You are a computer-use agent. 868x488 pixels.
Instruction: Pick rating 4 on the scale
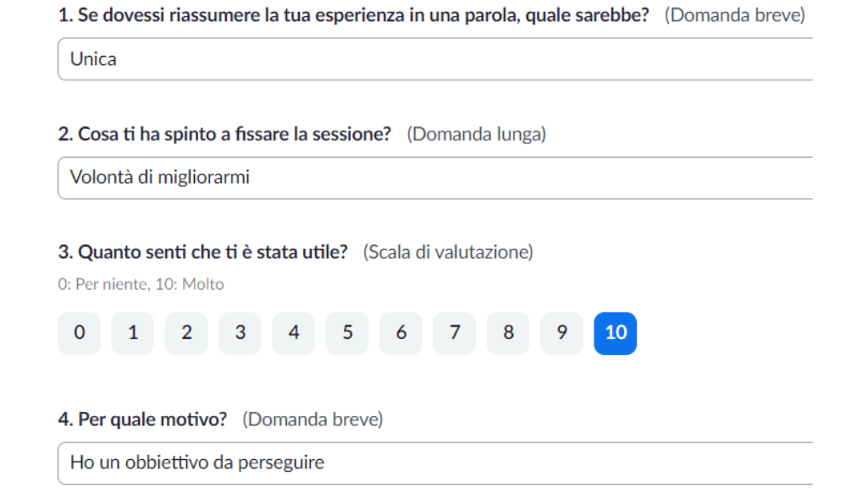(x=294, y=334)
